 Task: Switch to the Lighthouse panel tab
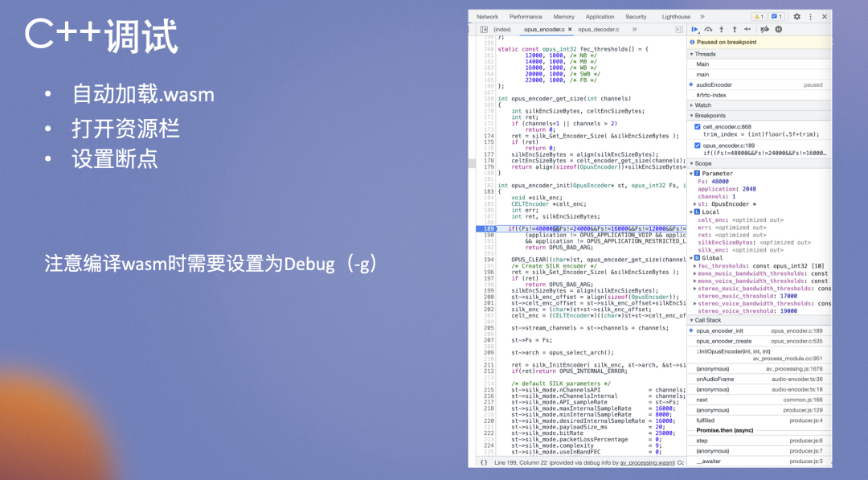tap(676, 17)
